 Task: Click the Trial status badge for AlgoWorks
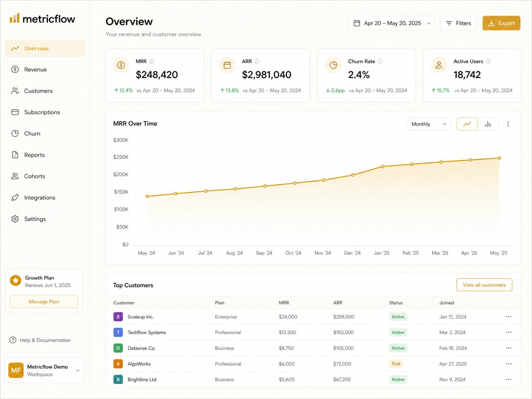pos(396,364)
